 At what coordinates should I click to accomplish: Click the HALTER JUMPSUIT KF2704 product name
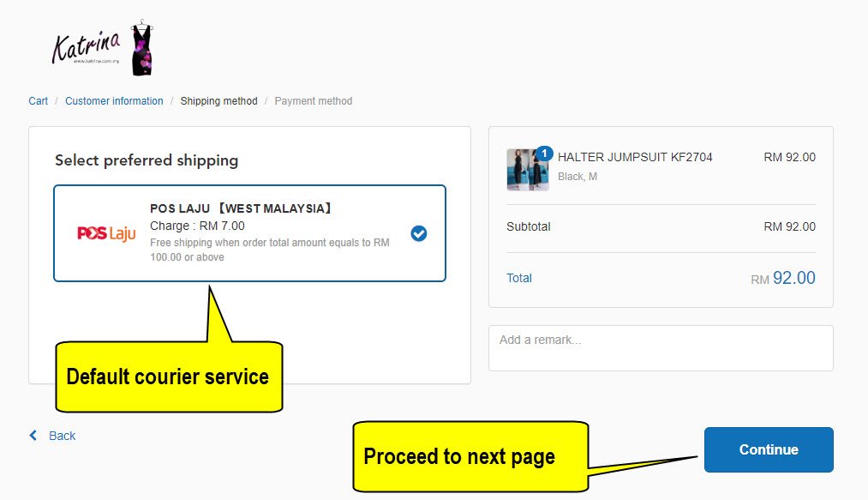click(x=635, y=157)
